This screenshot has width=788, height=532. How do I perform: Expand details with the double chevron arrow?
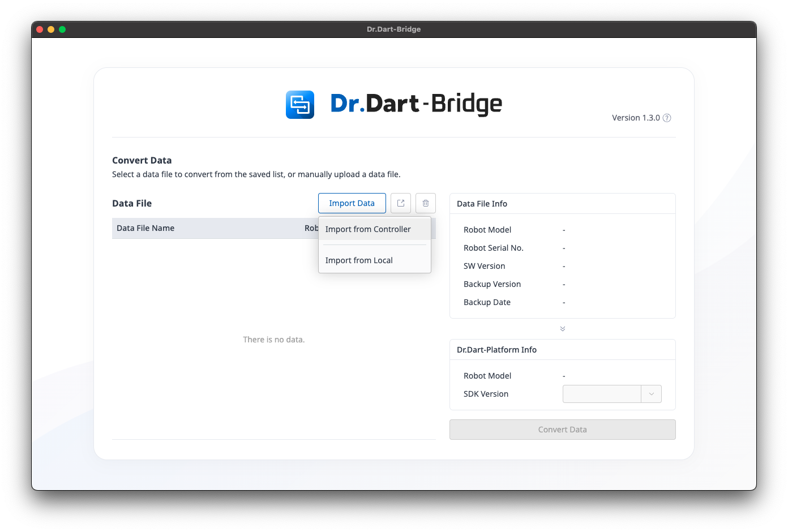pyautogui.click(x=563, y=329)
